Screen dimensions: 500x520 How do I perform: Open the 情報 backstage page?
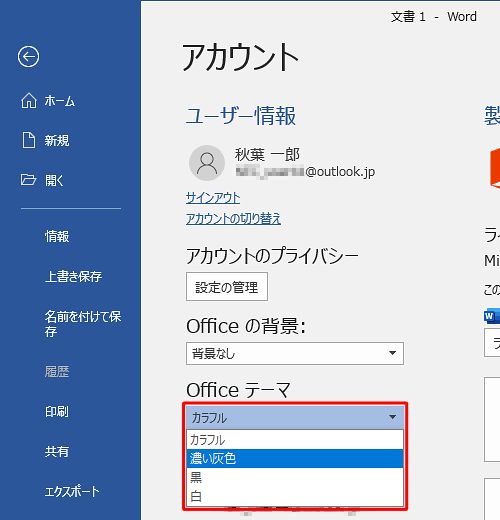57,236
